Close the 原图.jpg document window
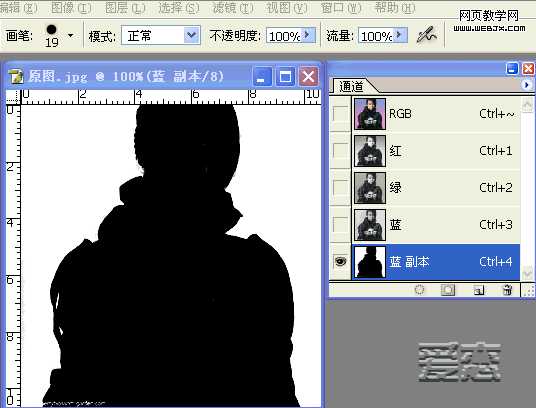The width and height of the screenshot is (536, 408). 309,76
